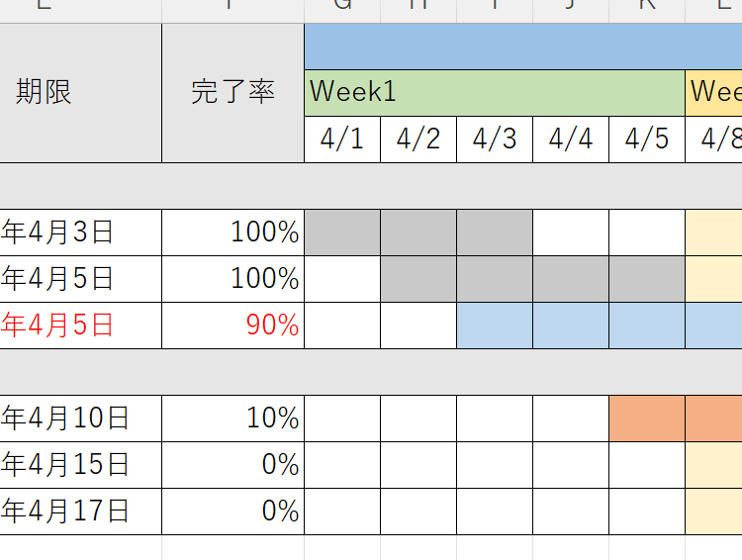742x560 pixels.
Task: Click the Week1 header cell
Action: tap(495, 92)
